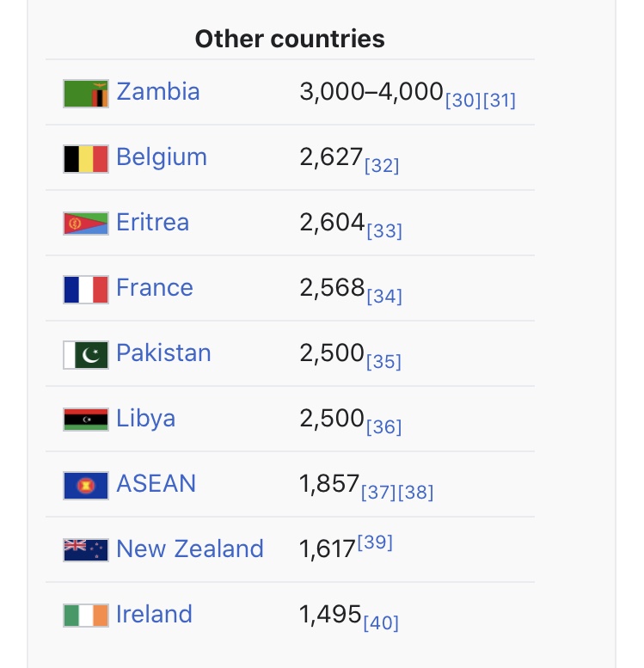Click the Ireland flag icon
This screenshot has width=644, height=668.
click(x=86, y=616)
